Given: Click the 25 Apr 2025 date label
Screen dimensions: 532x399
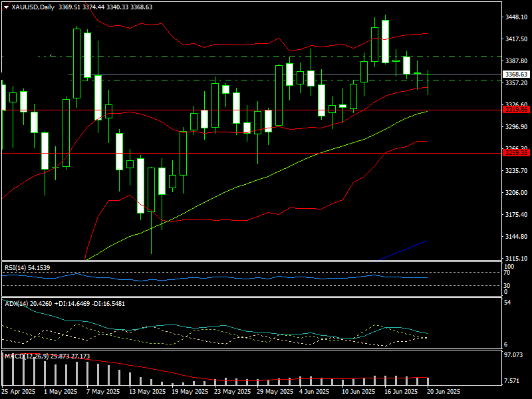Looking at the screenshot, I should tap(18, 392).
